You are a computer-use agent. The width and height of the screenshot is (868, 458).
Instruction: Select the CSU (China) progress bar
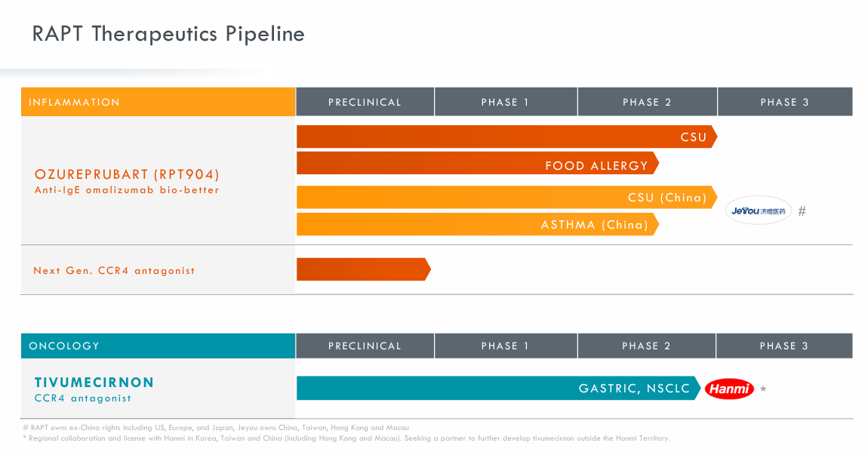[506, 197]
